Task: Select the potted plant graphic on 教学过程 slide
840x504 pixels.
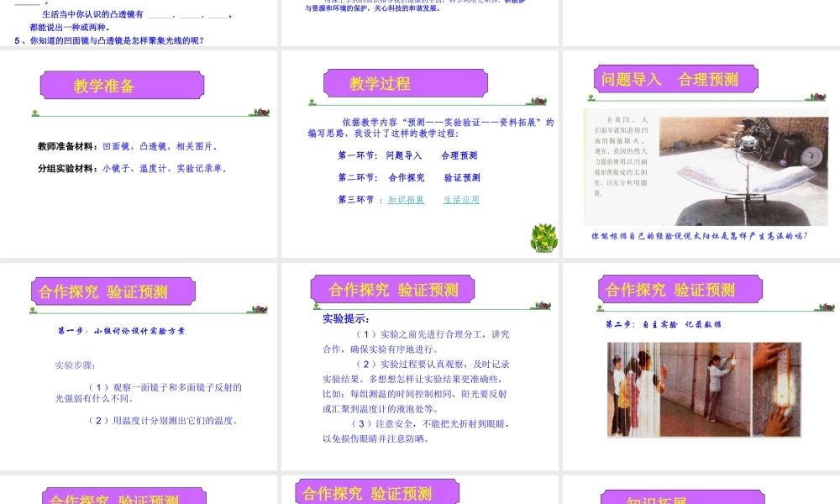Action: point(544,238)
